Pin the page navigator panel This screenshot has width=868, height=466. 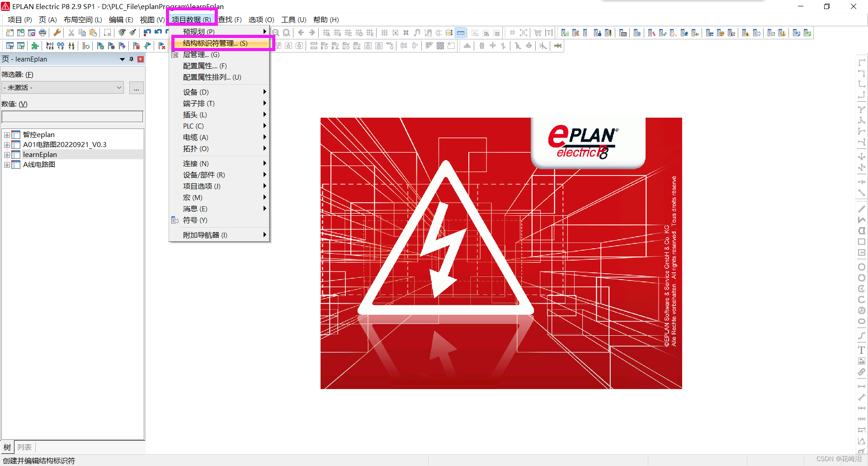pos(132,59)
